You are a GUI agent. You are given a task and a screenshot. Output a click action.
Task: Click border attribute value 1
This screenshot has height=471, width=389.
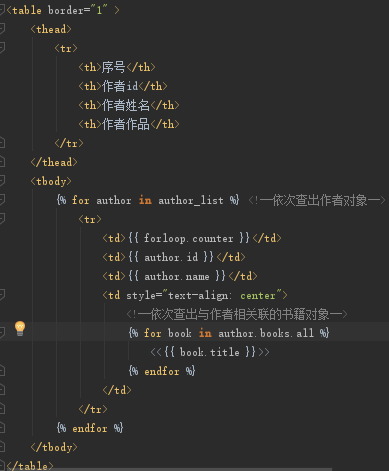tap(99, 10)
